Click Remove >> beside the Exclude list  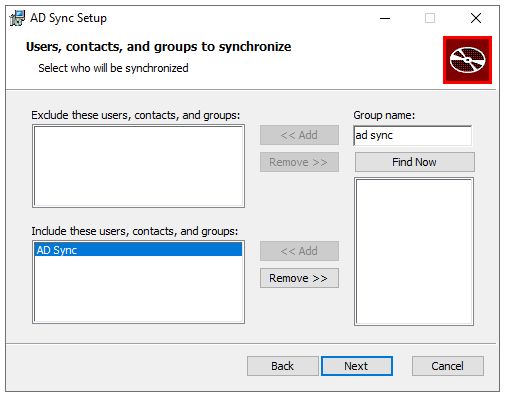pos(299,162)
